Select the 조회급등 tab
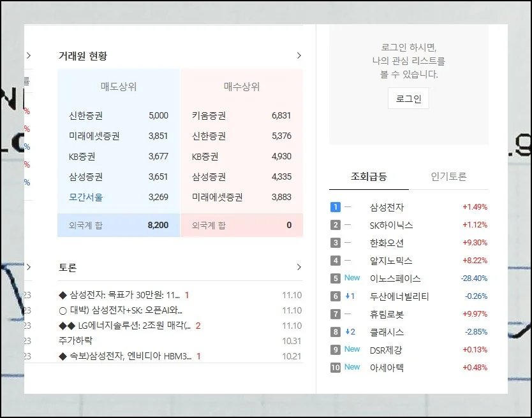 point(369,177)
